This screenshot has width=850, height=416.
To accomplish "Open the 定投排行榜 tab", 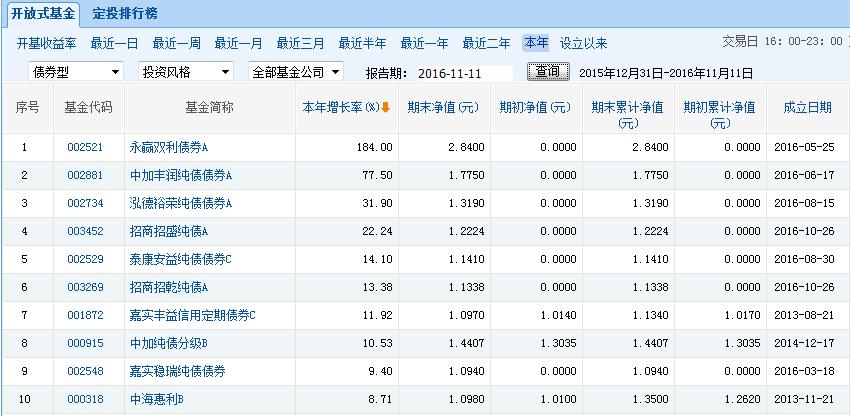I will click(125, 14).
